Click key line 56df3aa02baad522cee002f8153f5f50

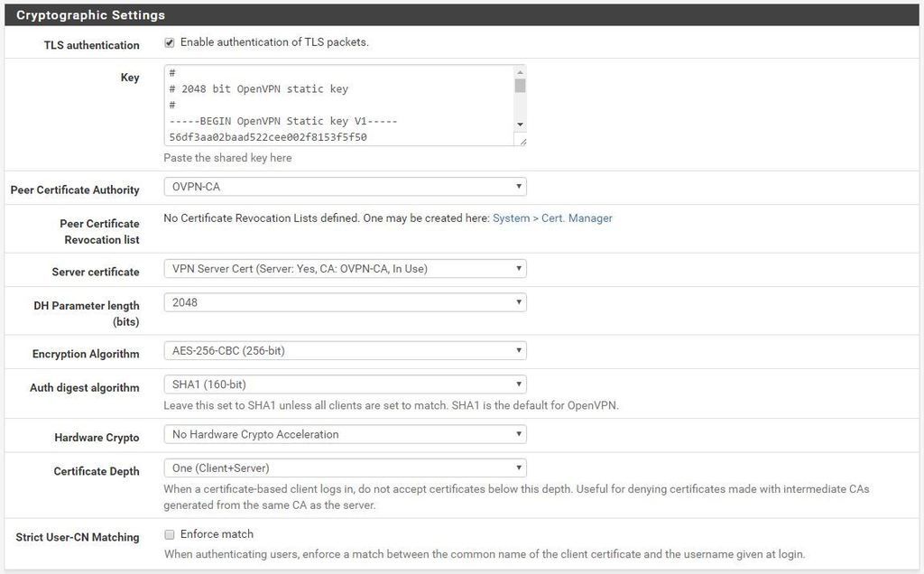pos(268,137)
